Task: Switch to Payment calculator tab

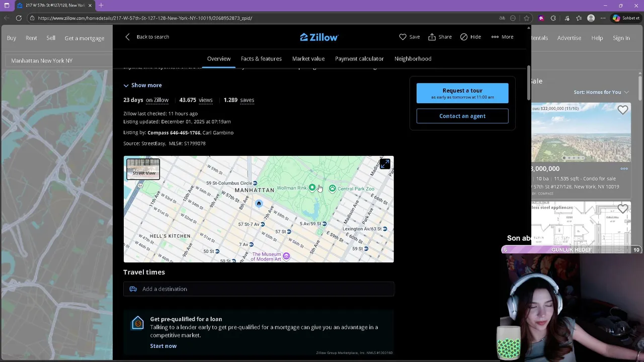Action: click(359, 58)
